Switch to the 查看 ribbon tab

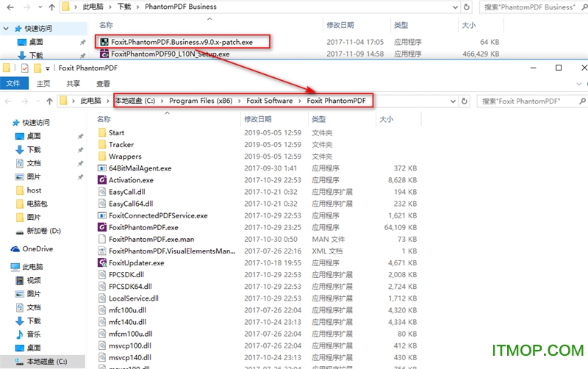103,84
